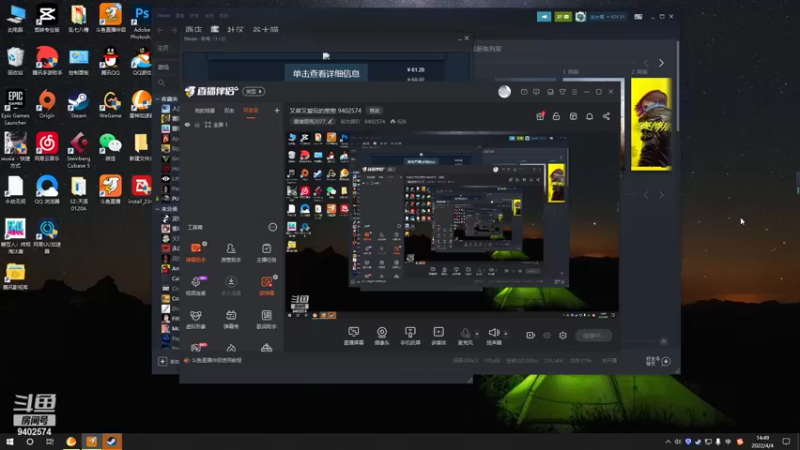Screen dimensions: 800x450
Task: Open the 社区 menu in Steam
Action: coord(235,29)
